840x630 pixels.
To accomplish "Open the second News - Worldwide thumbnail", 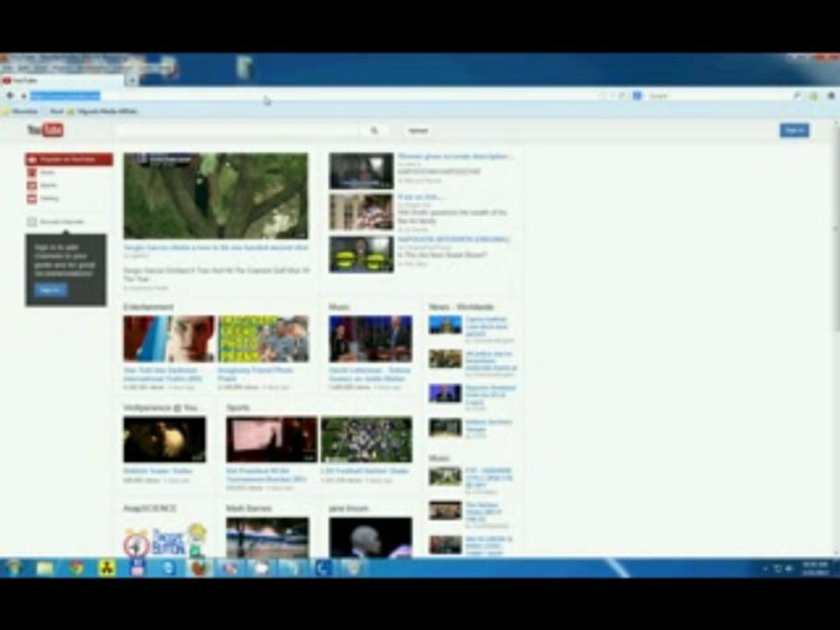I will click(445, 359).
